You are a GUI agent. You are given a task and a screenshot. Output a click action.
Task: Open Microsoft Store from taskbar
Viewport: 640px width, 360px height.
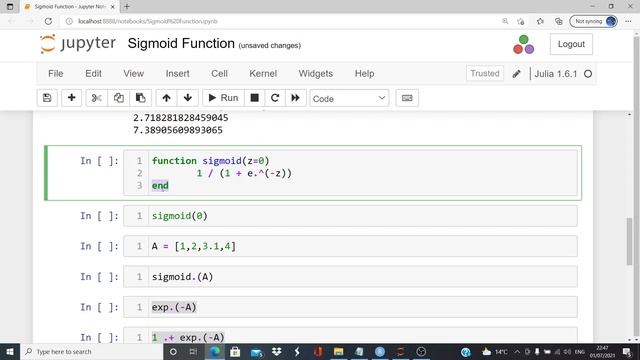(x=235, y=351)
